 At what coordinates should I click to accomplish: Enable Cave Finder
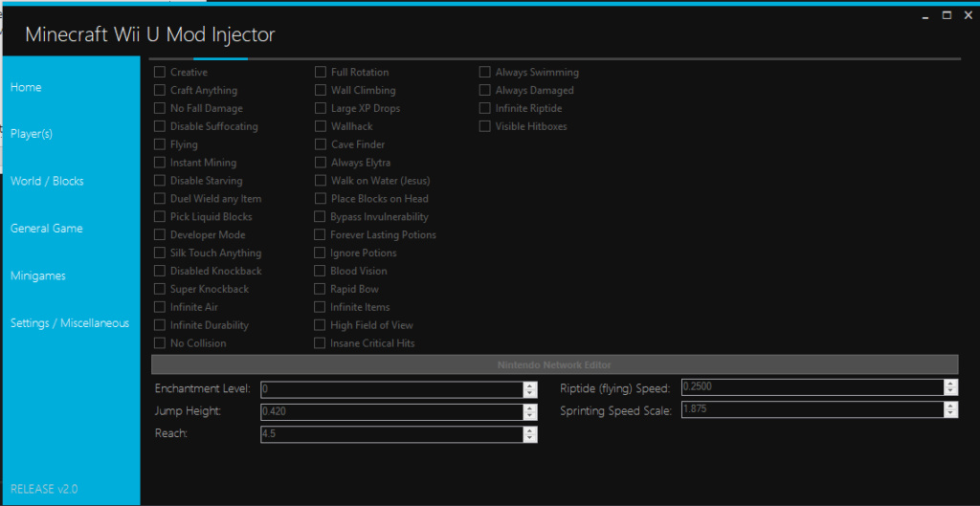320,145
